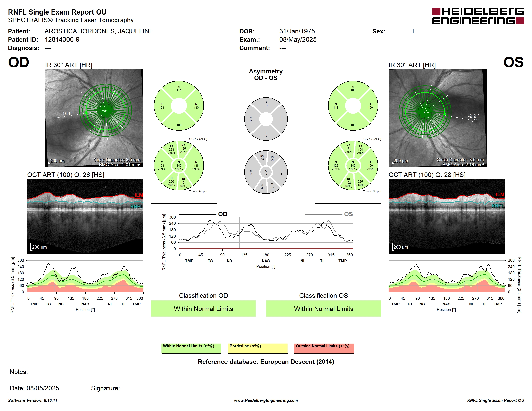532x411 pixels.
Task: Select the OS infrared fundus image
Action: point(437,118)
